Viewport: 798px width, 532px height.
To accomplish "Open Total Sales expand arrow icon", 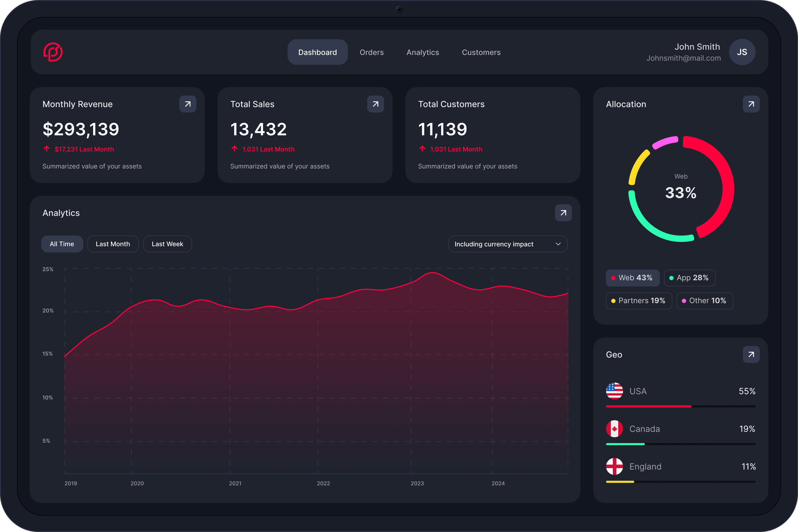I will [x=375, y=104].
